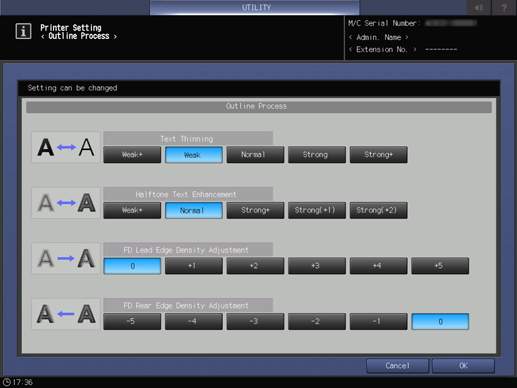Click the FD Rear Edge Density illustration
Viewport: 517px width, 388px height.
(x=66, y=314)
